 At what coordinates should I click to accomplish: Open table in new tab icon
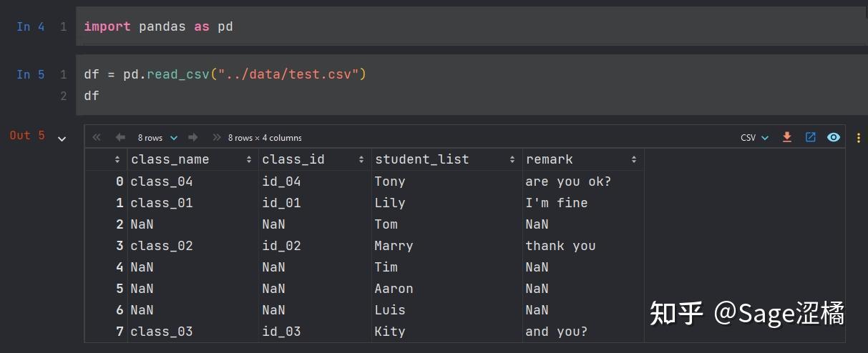[810, 137]
